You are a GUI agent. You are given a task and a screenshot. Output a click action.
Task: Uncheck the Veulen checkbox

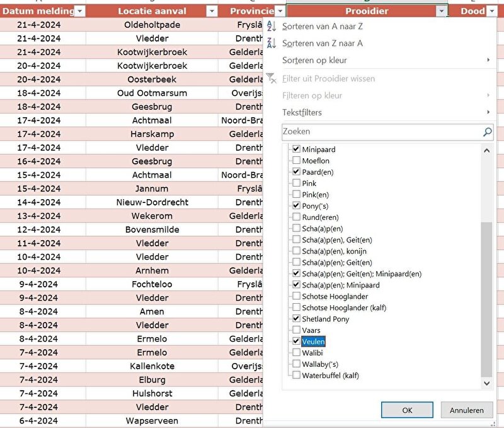point(296,341)
